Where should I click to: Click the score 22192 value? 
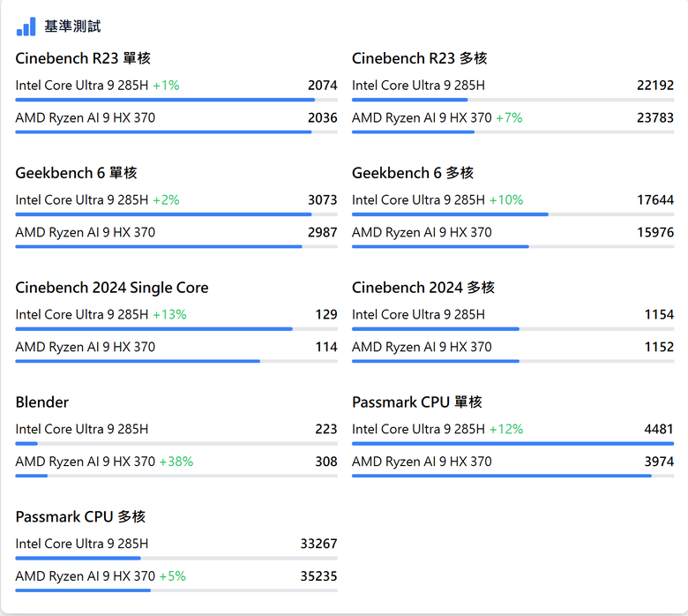click(x=655, y=86)
